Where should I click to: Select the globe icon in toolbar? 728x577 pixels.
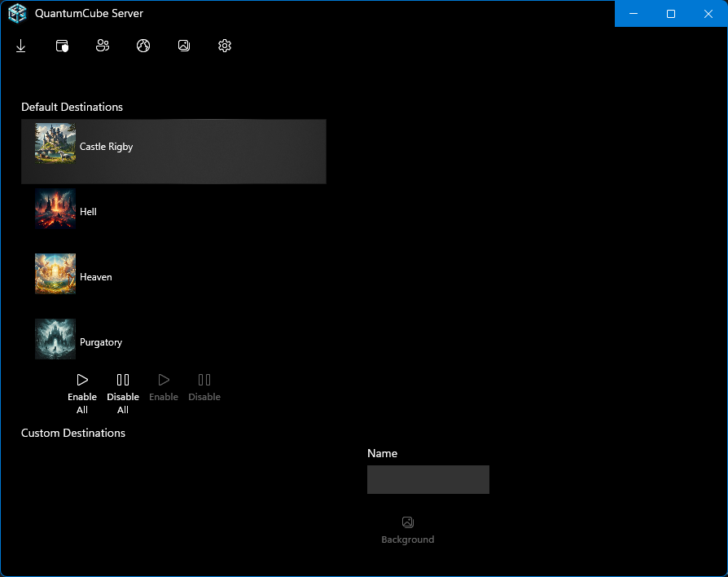[143, 46]
